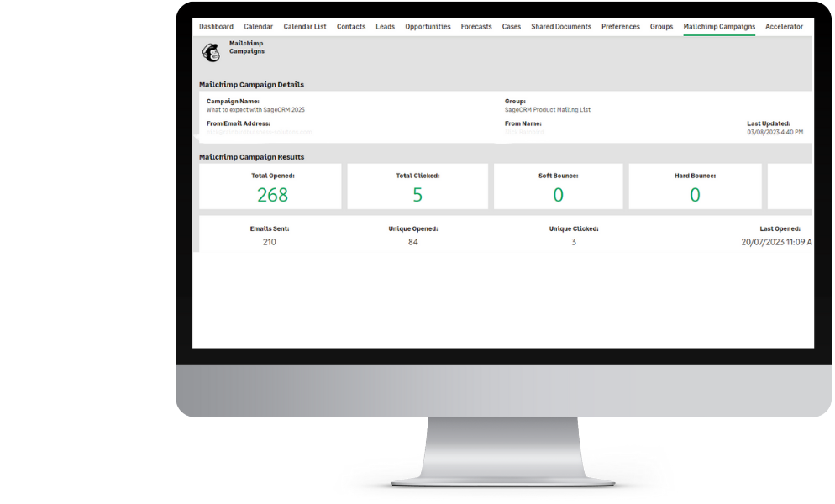Open the Accelerator tab

[x=784, y=27]
